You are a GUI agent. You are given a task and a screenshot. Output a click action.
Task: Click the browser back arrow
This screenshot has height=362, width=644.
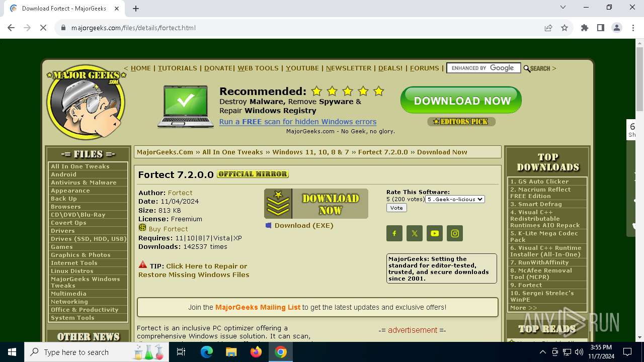11,28
